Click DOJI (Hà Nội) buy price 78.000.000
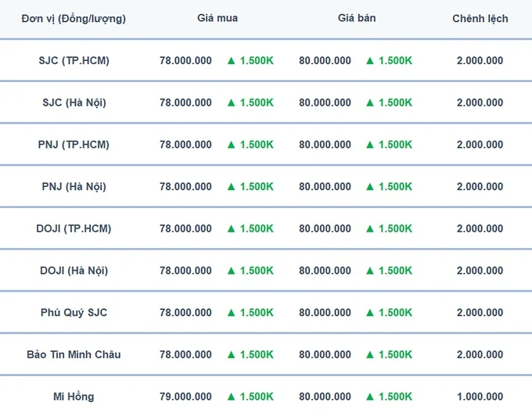The image size is (532, 413). point(185,271)
